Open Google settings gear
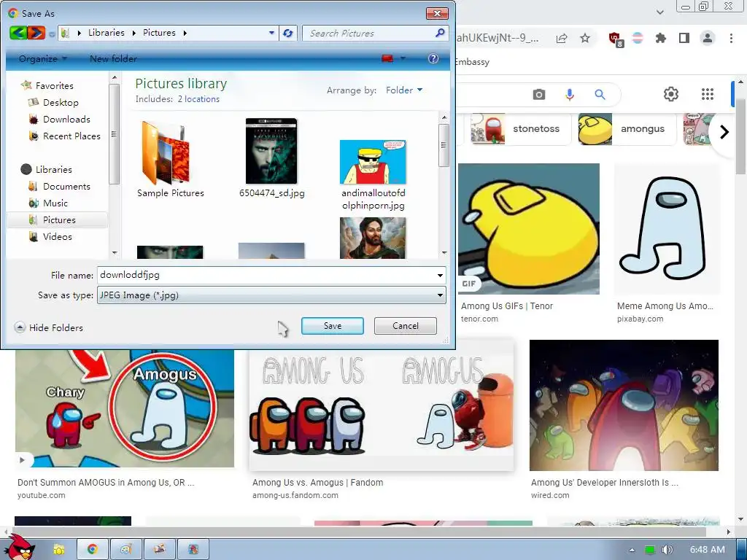747x560 pixels. click(671, 94)
